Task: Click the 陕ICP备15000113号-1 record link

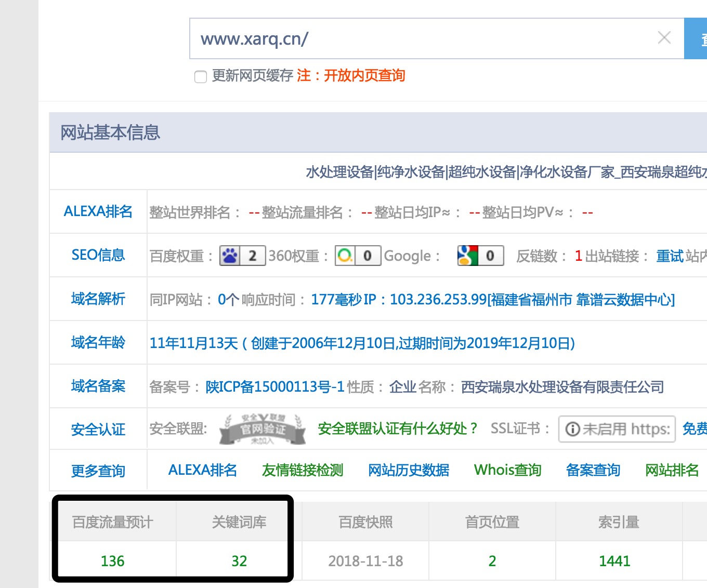Action: point(275,387)
